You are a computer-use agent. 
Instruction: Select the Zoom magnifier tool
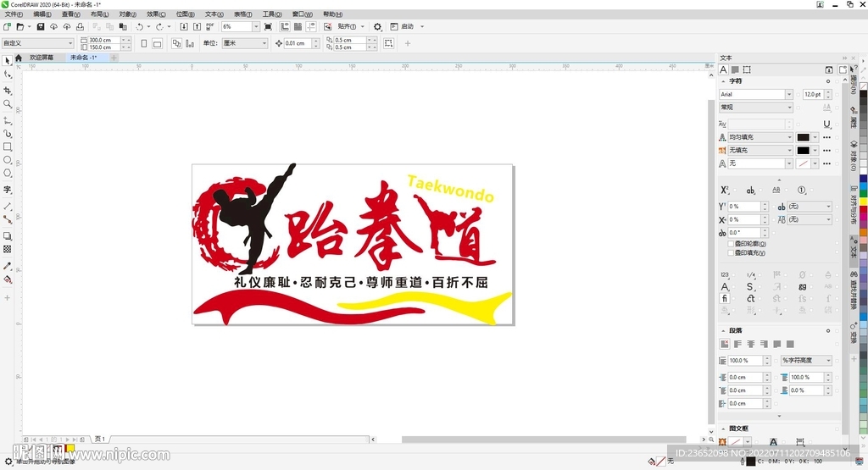[x=7, y=104]
